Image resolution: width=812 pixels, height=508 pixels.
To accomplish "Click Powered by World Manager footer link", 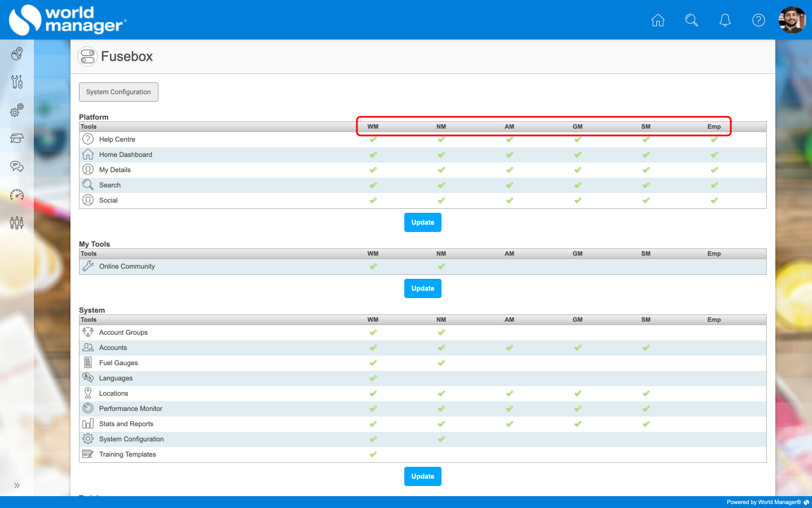I will coord(768,502).
